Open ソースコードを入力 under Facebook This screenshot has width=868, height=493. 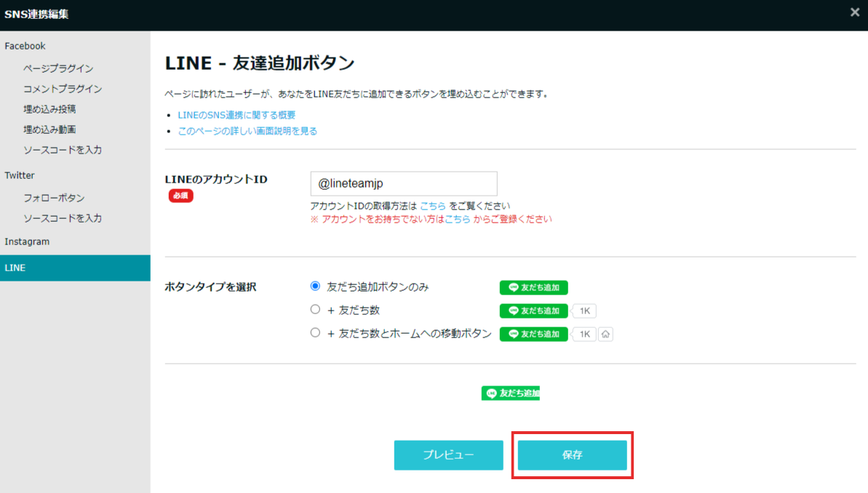pyautogui.click(x=63, y=150)
